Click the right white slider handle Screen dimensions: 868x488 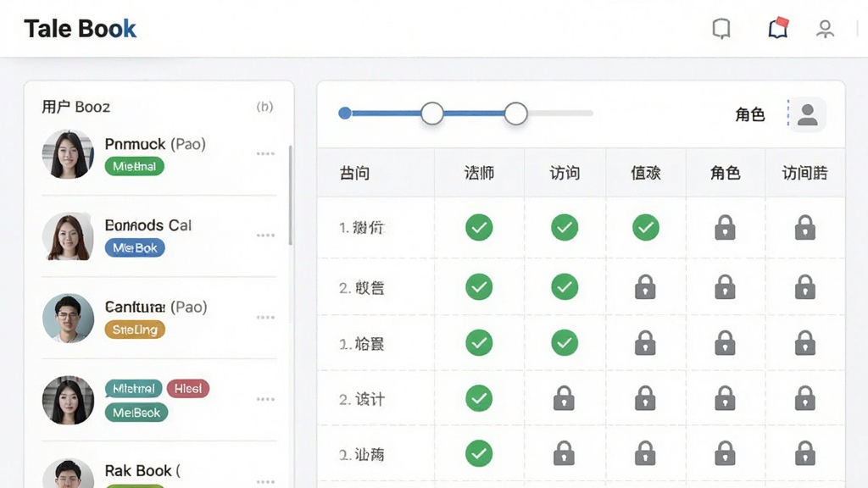pyautogui.click(x=516, y=114)
